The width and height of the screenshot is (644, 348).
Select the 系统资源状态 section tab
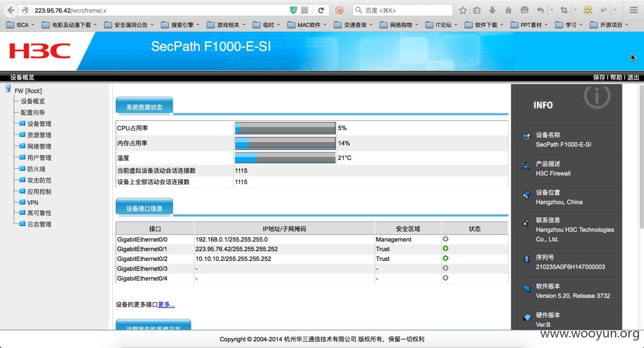[144, 107]
